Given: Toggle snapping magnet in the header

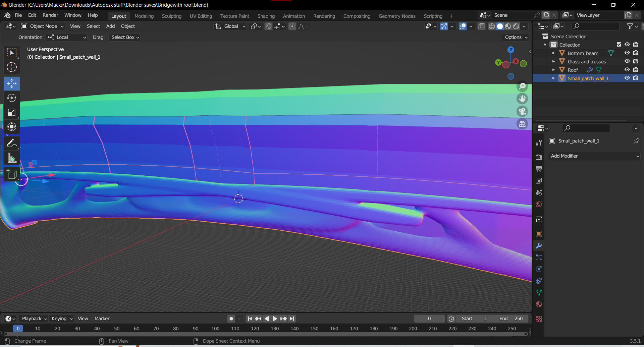Looking at the screenshot, I should pyautogui.click(x=268, y=26).
